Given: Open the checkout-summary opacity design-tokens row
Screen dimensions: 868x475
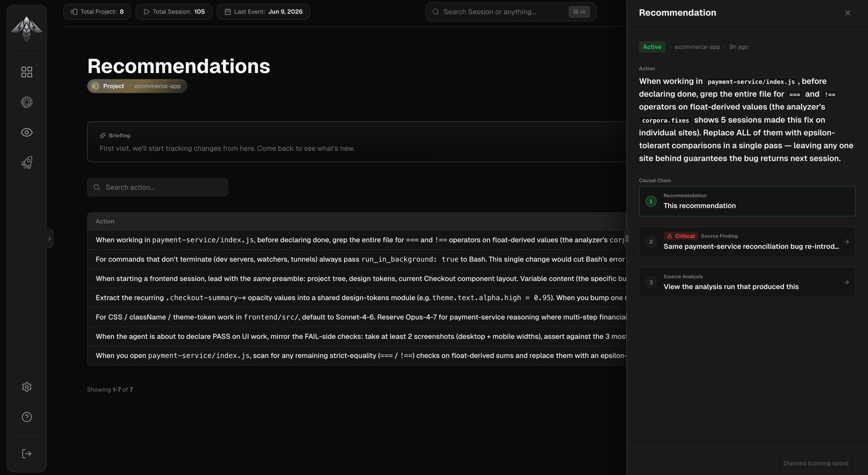Looking at the screenshot, I should pos(357,298).
